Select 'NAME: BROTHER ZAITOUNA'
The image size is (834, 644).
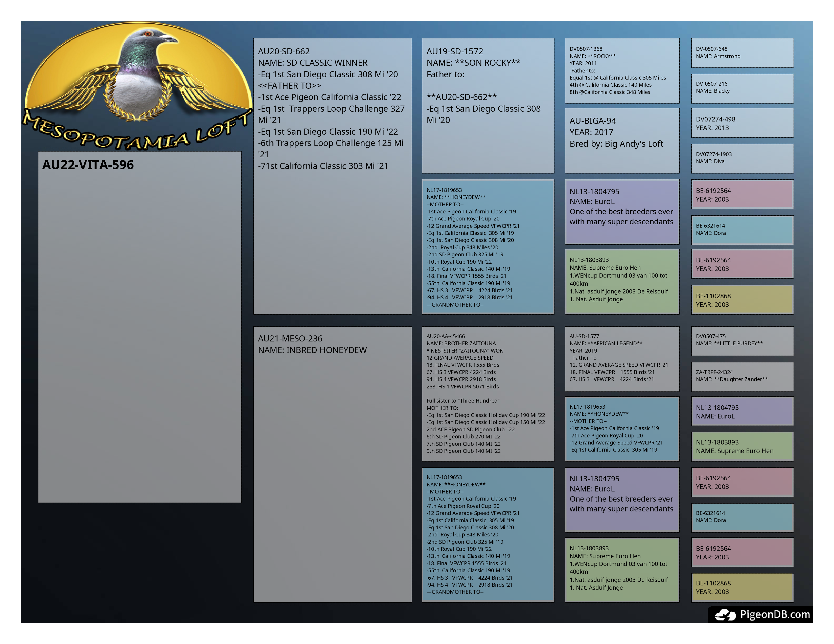point(461,344)
